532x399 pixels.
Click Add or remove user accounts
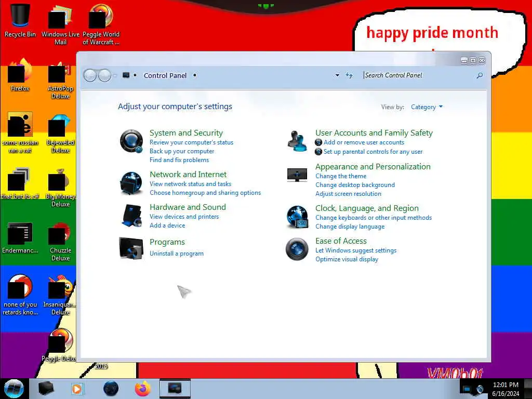(364, 142)
